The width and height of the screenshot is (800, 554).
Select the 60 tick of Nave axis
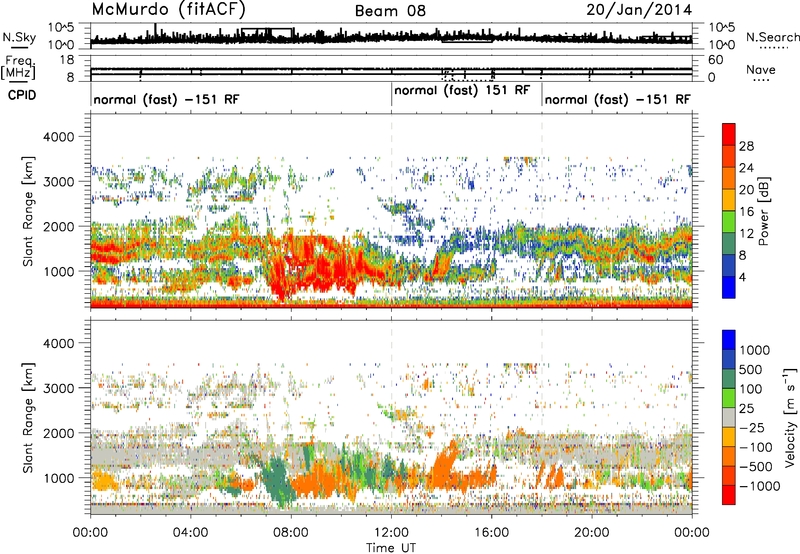(715, 60)
